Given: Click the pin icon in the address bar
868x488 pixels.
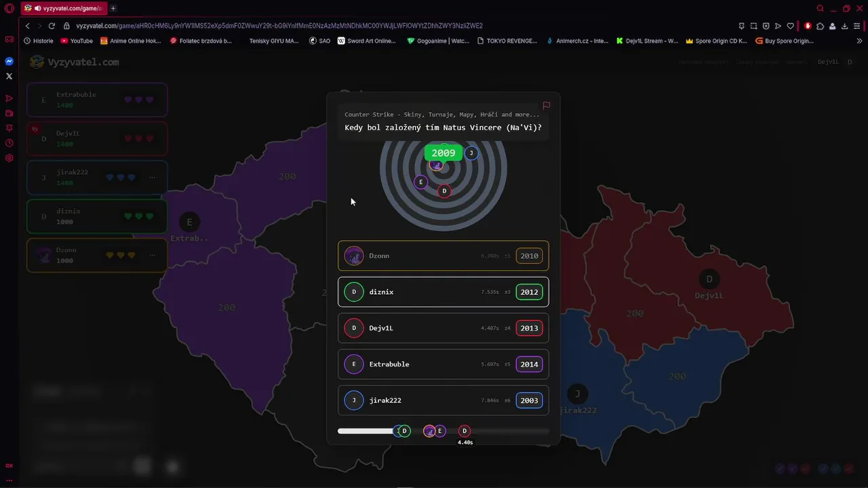Looking at the screenshot, I should [x=741, y=26].
